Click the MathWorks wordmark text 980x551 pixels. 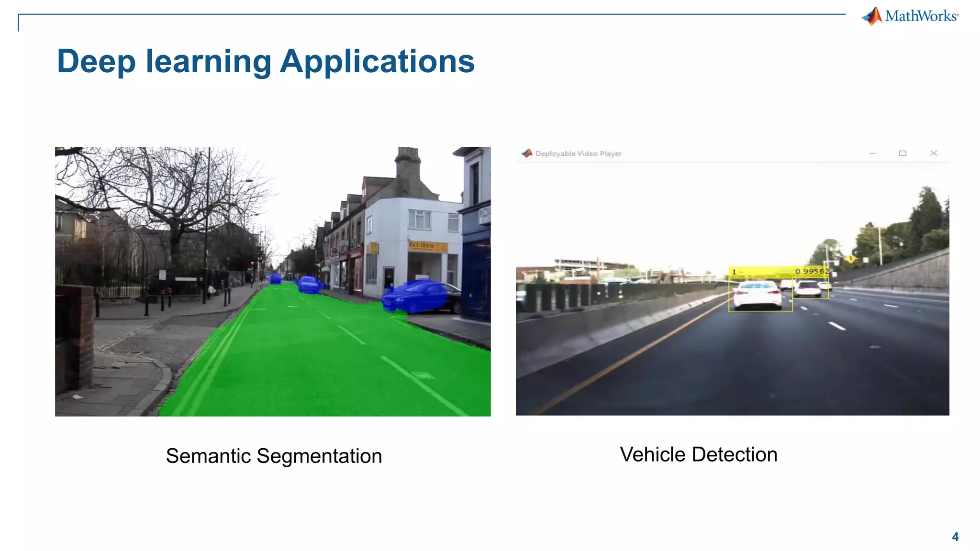[x=921, y=16]
